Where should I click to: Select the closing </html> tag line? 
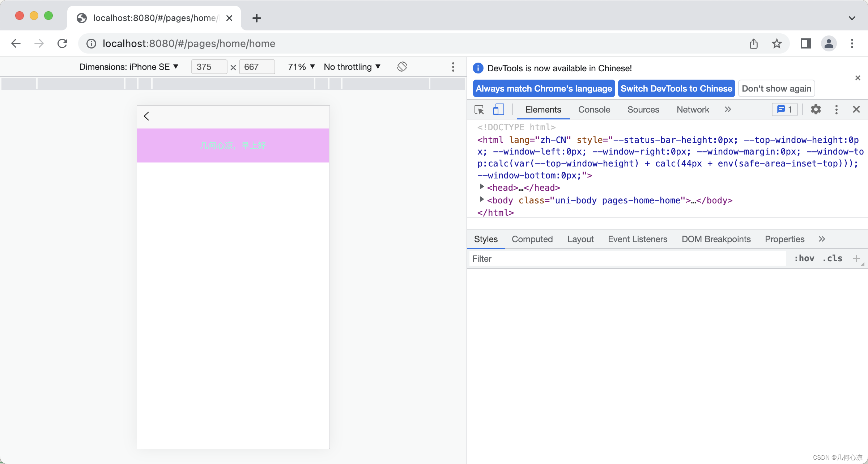click(x=495, y=212)
